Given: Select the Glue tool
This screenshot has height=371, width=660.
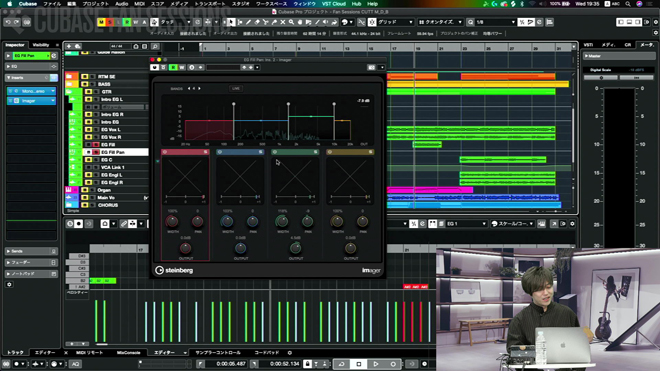Looking at the screenshot, I should 274,22.
